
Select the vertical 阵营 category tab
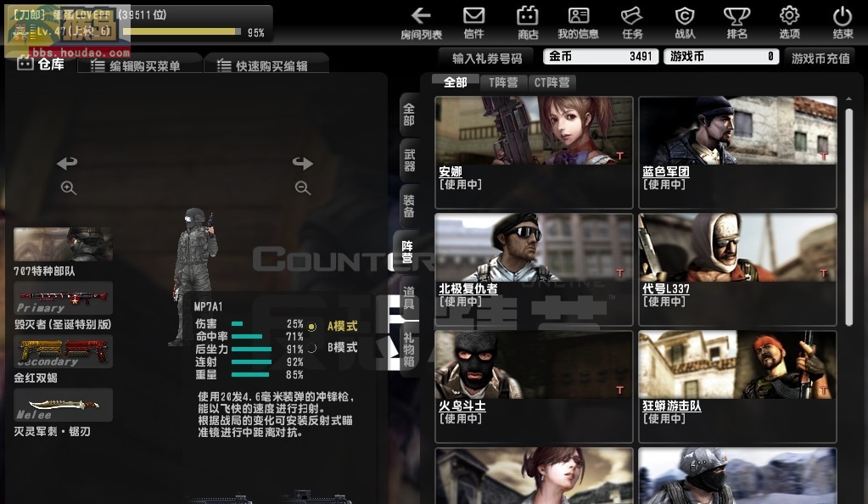tap(407, 252)
